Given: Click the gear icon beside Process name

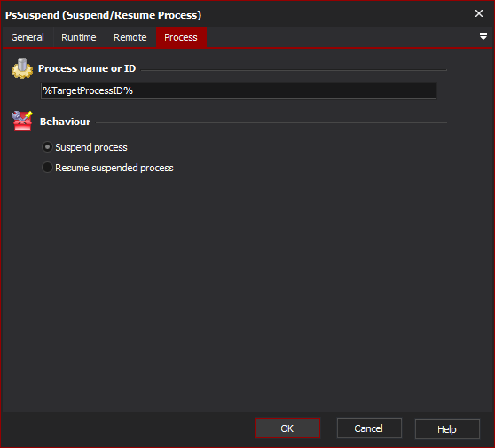Looking at the screenshot, I should coord(22,68).
